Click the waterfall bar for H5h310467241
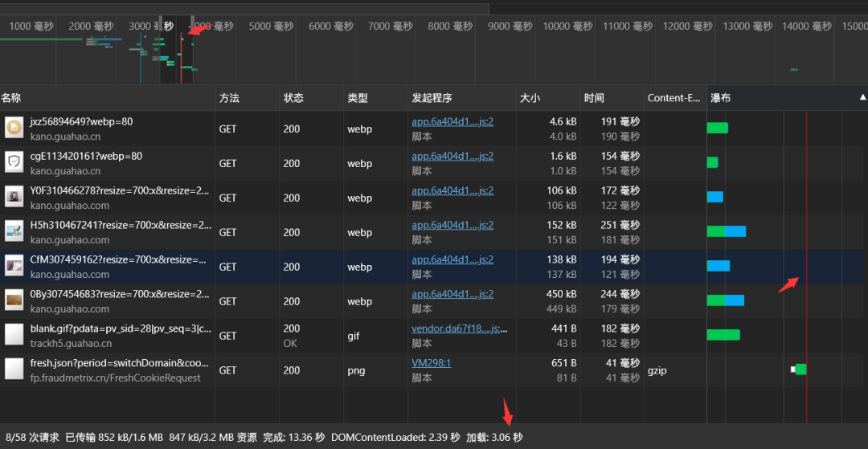The image size is (868, 449). point(727,231)
